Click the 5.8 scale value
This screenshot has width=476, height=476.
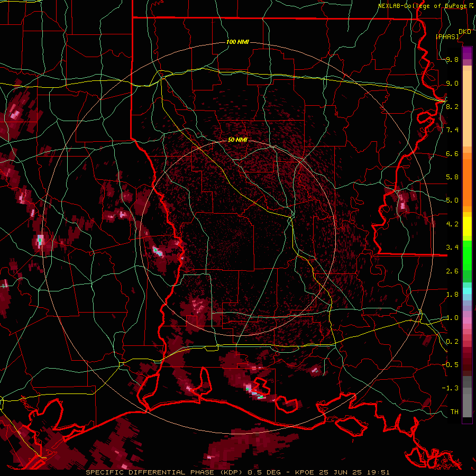pyautogui.click(x=452, y=177)
